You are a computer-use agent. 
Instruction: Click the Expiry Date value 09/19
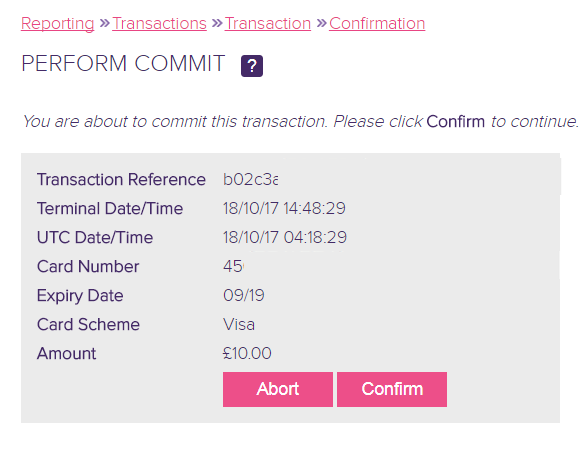[x=243, y=295]
